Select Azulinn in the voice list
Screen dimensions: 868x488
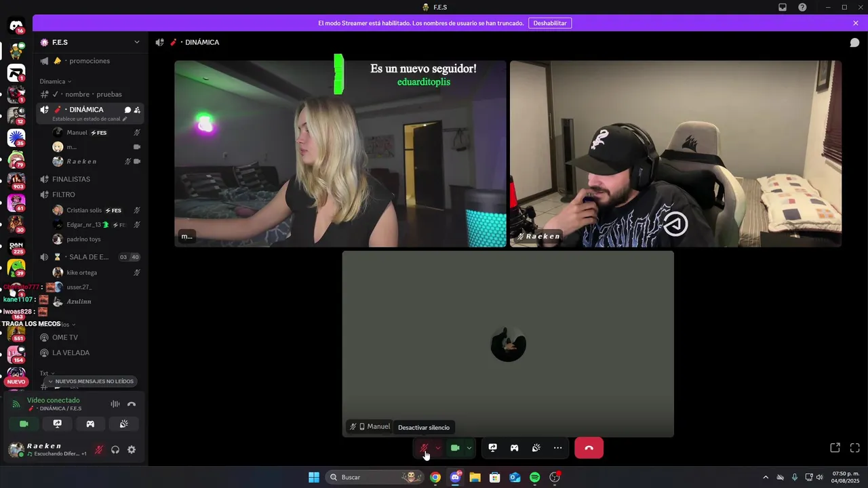click(97, 302)
